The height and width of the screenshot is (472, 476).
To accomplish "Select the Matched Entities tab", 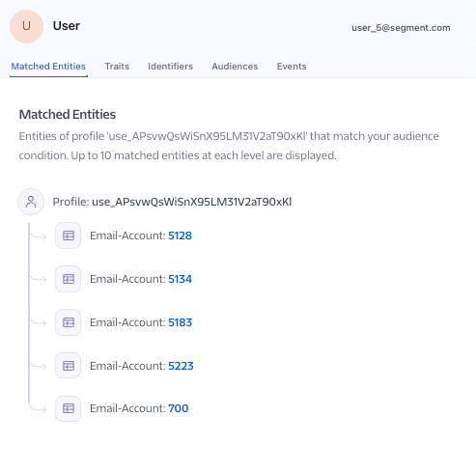I will [48, 67].
